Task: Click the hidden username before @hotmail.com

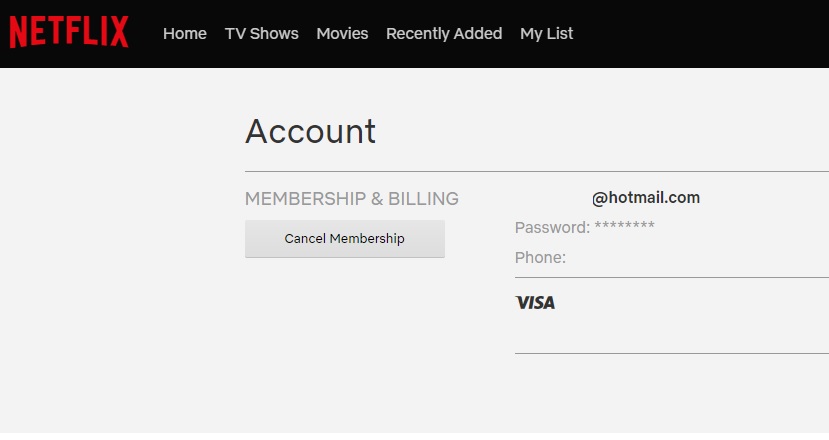Action: (552, 197)
